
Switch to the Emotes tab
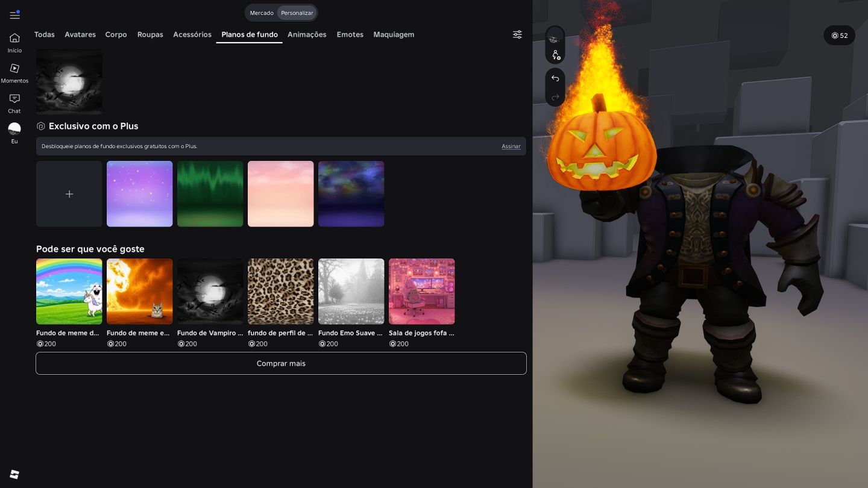point(350,34)
